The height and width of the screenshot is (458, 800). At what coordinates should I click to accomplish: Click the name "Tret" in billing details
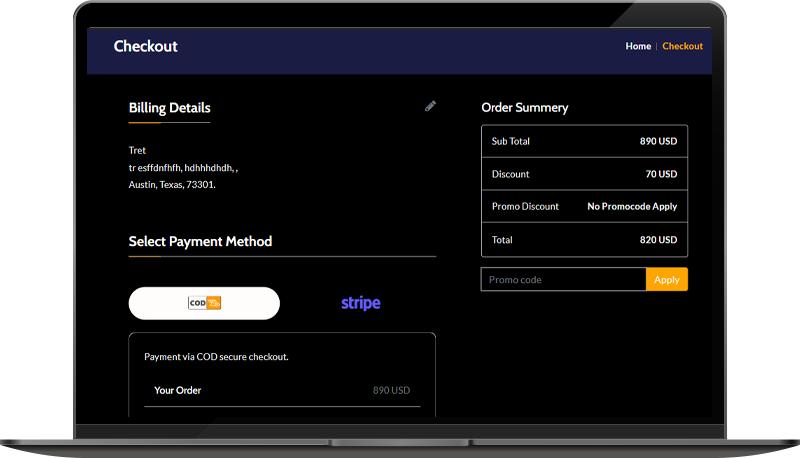point(137,150)
